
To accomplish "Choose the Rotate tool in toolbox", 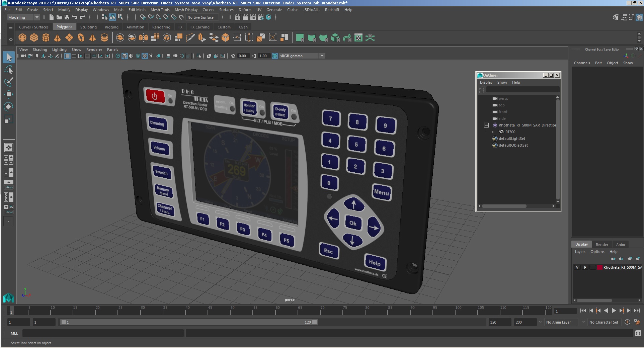I will (x=9, y=107).
